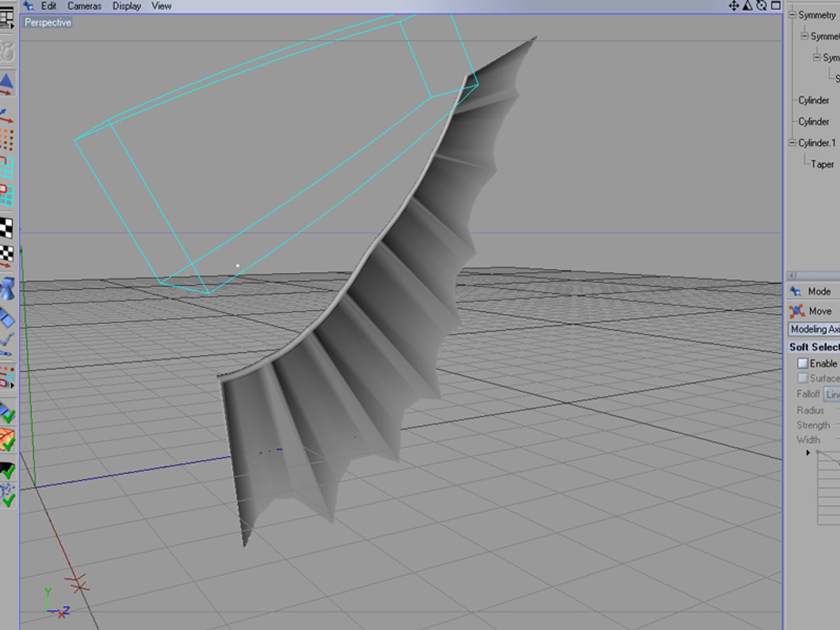
Task: Click the Radius parameter label
Action: click(810, 410)
